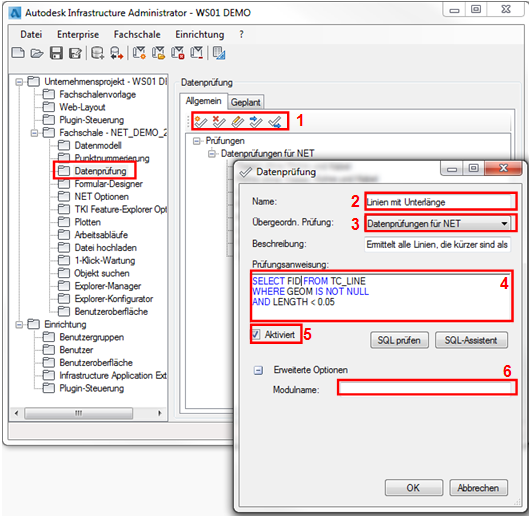529x516 pixels.
Task: Click the new Datenprüfung checkmark icon
Action: (x=200, y=121)
